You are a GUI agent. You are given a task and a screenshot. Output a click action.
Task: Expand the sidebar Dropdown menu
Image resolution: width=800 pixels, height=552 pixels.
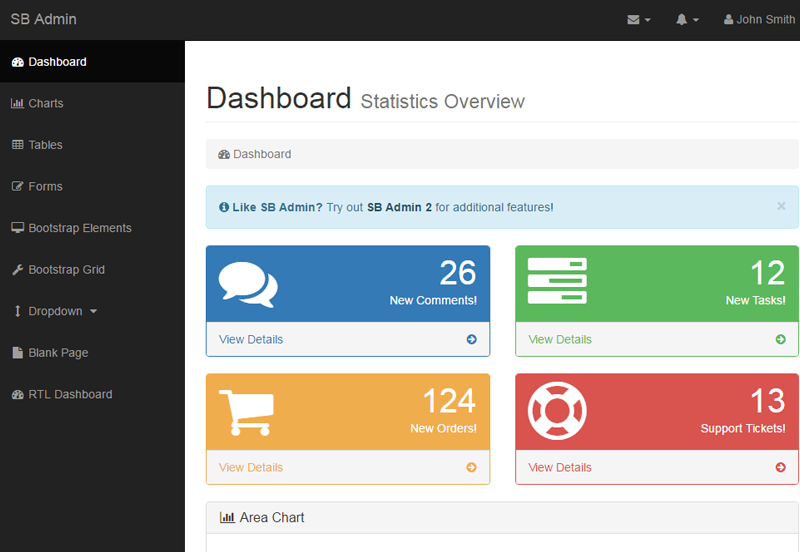click(x=92, y=311)
